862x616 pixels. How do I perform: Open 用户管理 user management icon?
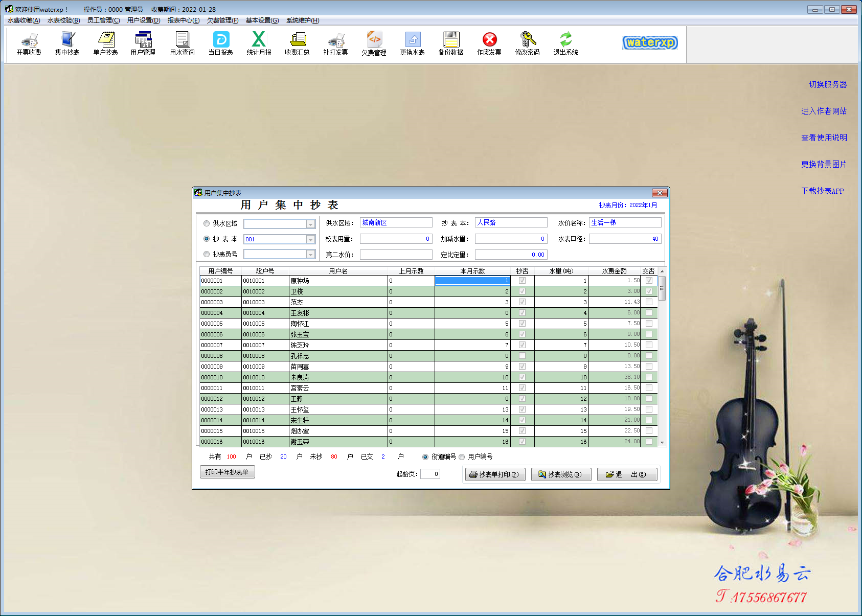tap(143, 43)
